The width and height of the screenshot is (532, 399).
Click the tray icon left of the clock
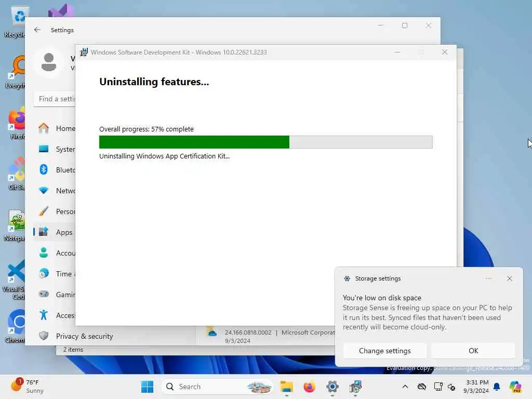(x=451, y=387)
